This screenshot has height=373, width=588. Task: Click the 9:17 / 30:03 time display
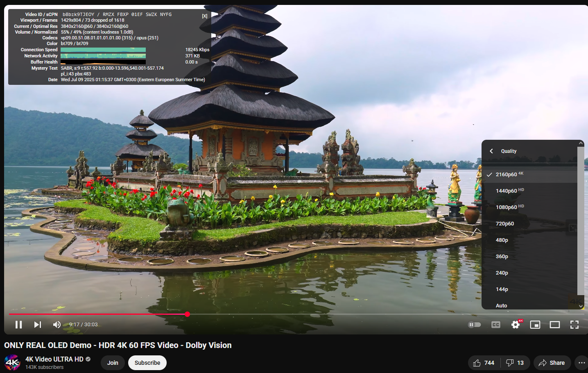point(84,325)
